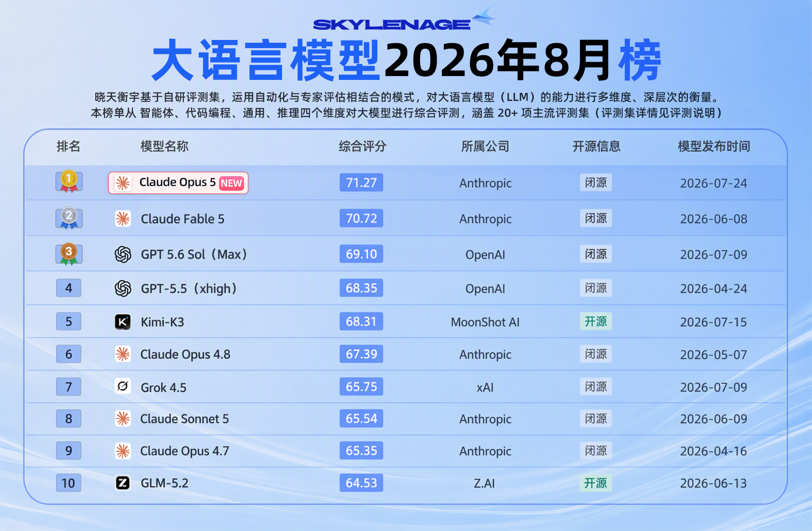Click the bronze rank 3 medal
This screenshot has height=531, width=812.
(69, 254)
